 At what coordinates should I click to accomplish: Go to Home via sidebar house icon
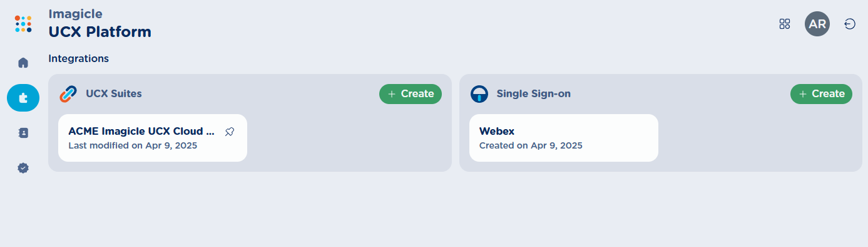tap(23, 63)
